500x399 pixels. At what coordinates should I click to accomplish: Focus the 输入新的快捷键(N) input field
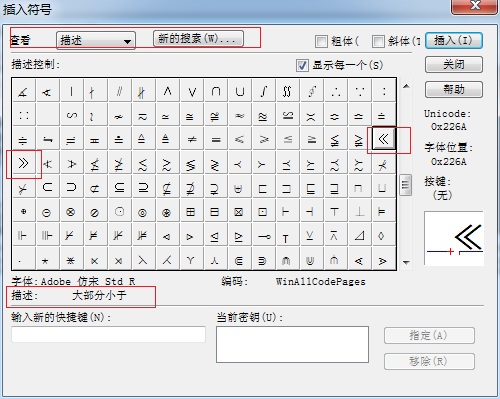(x=109, y=334)
